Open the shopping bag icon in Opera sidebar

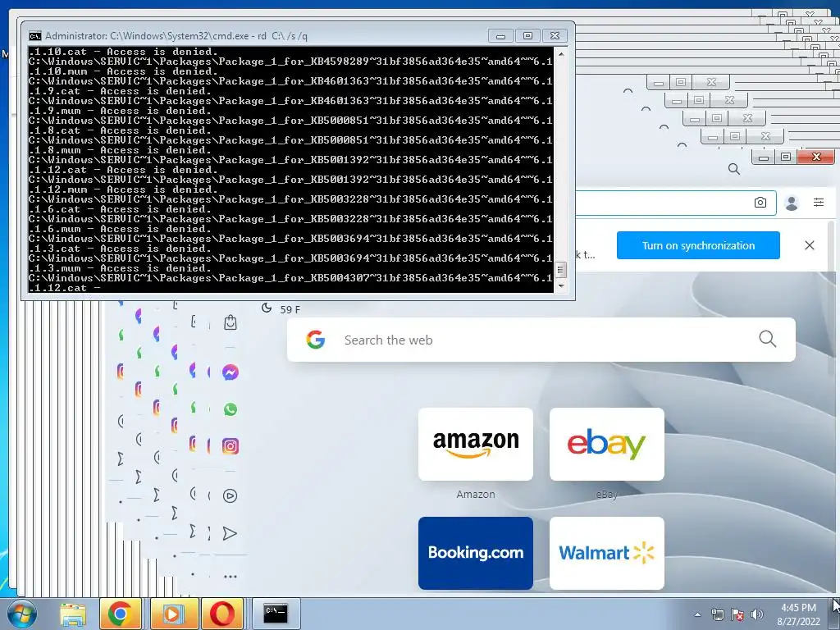[x=231, y=322]
